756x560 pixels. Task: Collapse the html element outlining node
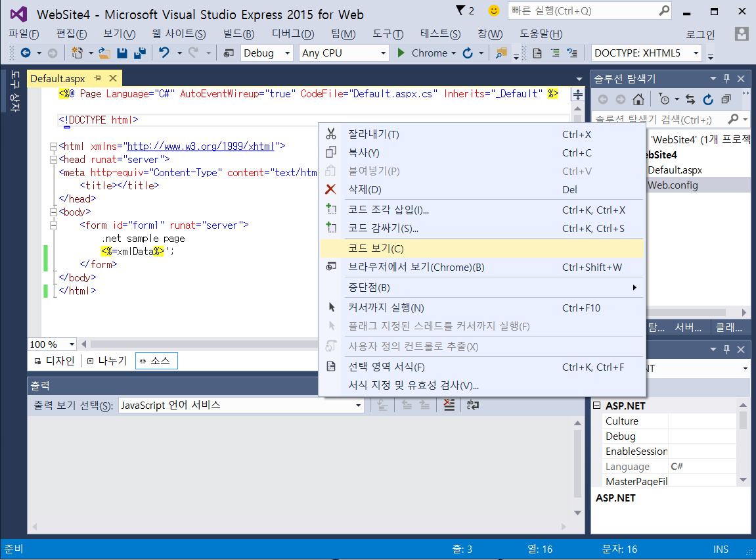click(x=53, y=147)
